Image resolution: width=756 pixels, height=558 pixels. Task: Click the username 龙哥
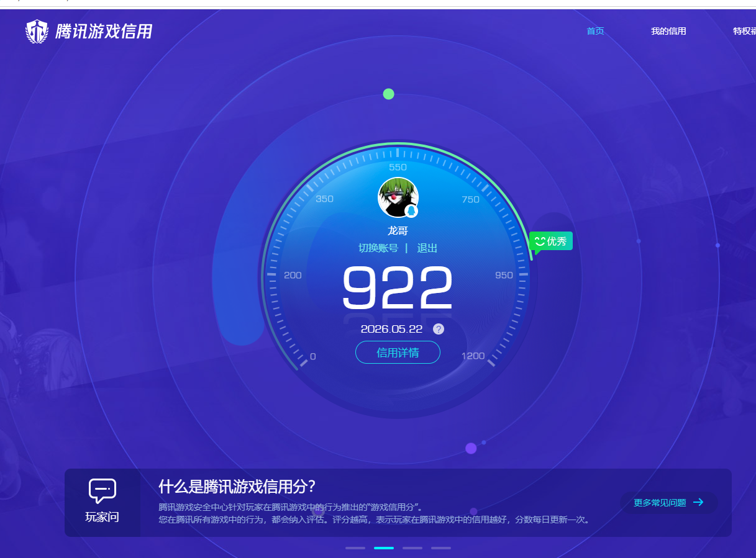tap(398, 230)
